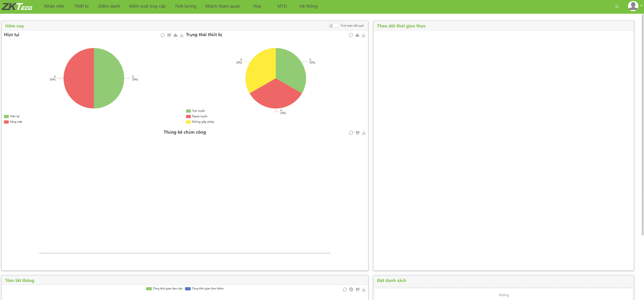Toggle the Hiện tại legend entry

pyautogui.click(x=12, y=116)
